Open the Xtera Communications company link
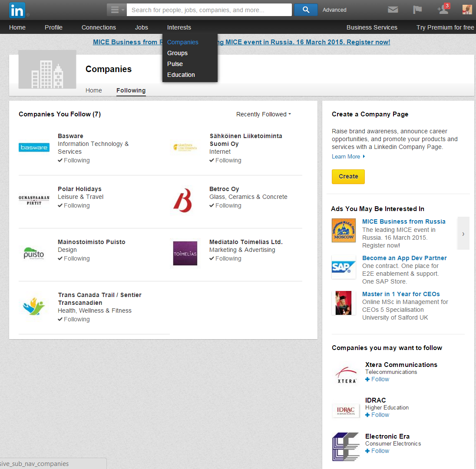 pos(401,365)
